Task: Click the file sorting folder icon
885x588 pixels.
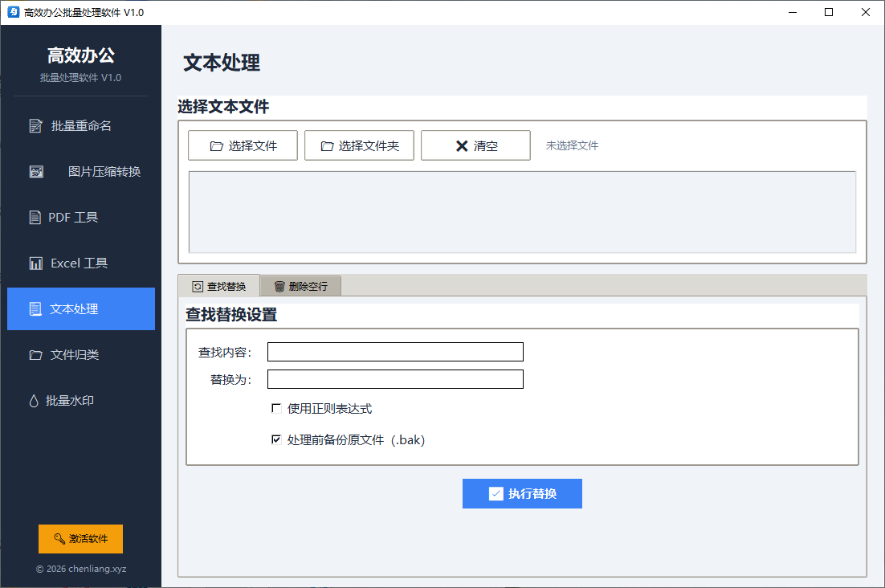Action: [35, 355]
